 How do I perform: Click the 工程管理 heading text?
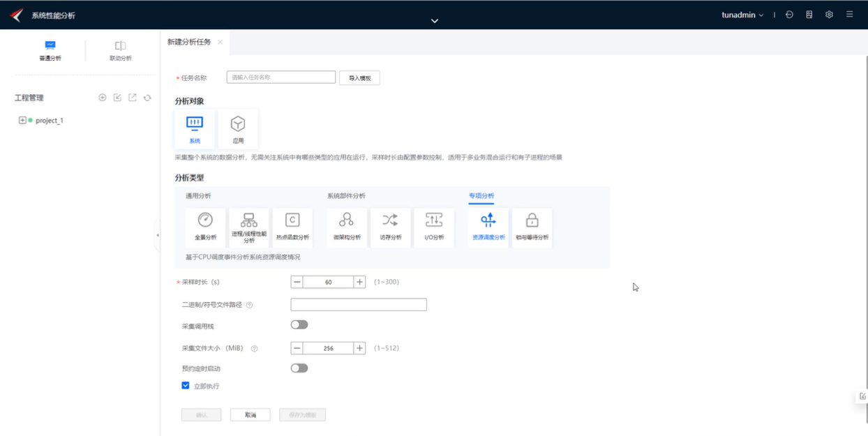pyautogui.click(x=29, y=98)
